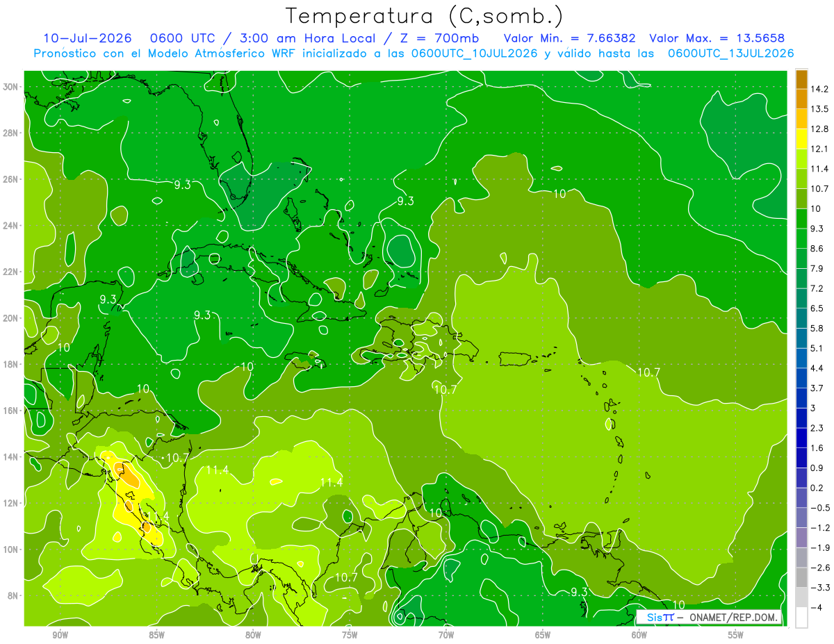Click the 8.6 label on the color scale
Image resolution: width=834 pixels, height=644 pixels.
pyautogui.click(x=817, y=249)
